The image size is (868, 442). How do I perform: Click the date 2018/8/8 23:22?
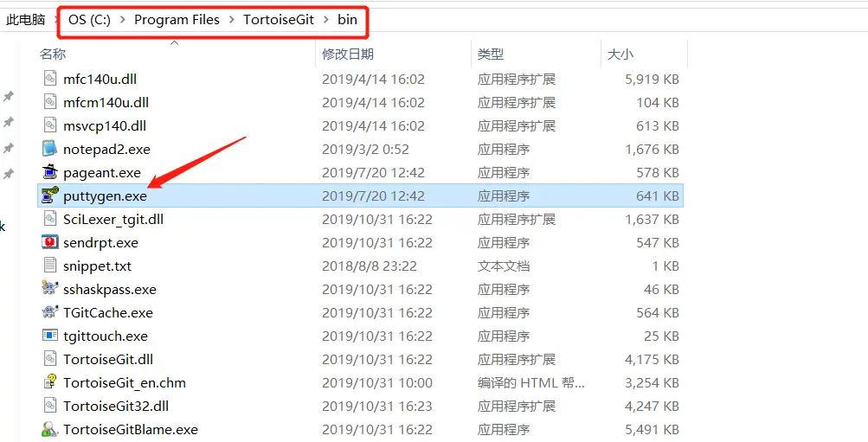tap(370, 266)
